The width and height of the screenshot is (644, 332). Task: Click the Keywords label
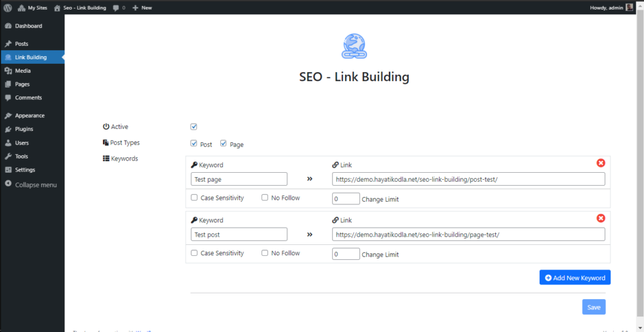click(x=124, y=159)
